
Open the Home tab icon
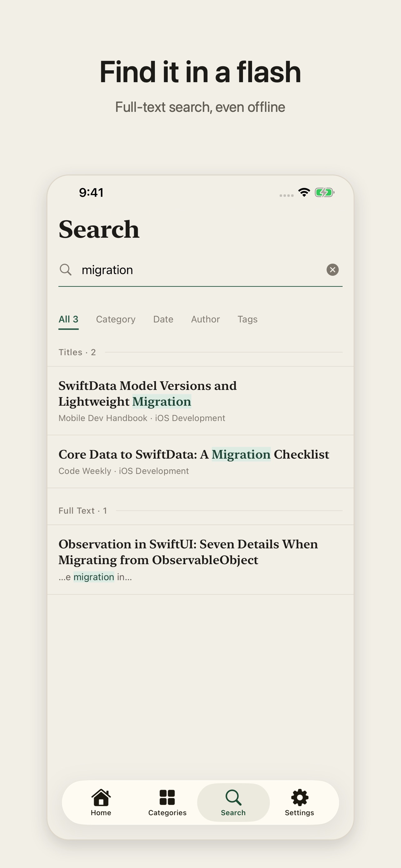[x=101, y=797]
